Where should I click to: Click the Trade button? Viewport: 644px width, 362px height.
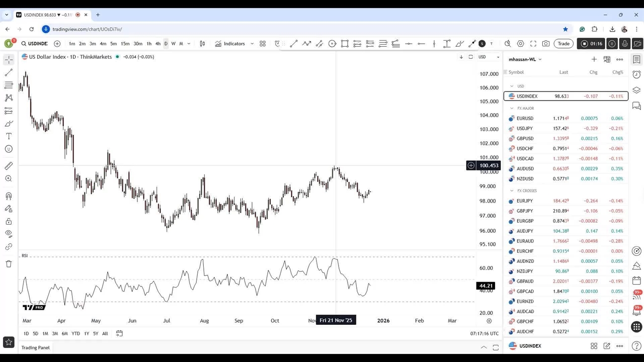[563, 44]
